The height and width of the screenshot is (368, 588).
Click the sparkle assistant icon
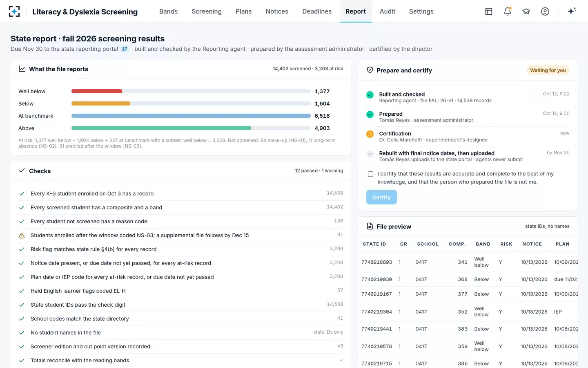pyautogui.click(x=572, y=11)
